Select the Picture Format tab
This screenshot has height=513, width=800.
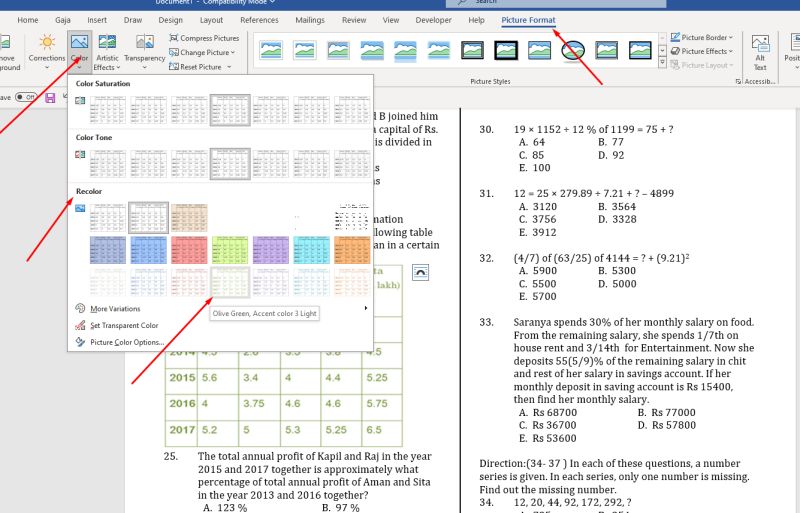(529, 20)
